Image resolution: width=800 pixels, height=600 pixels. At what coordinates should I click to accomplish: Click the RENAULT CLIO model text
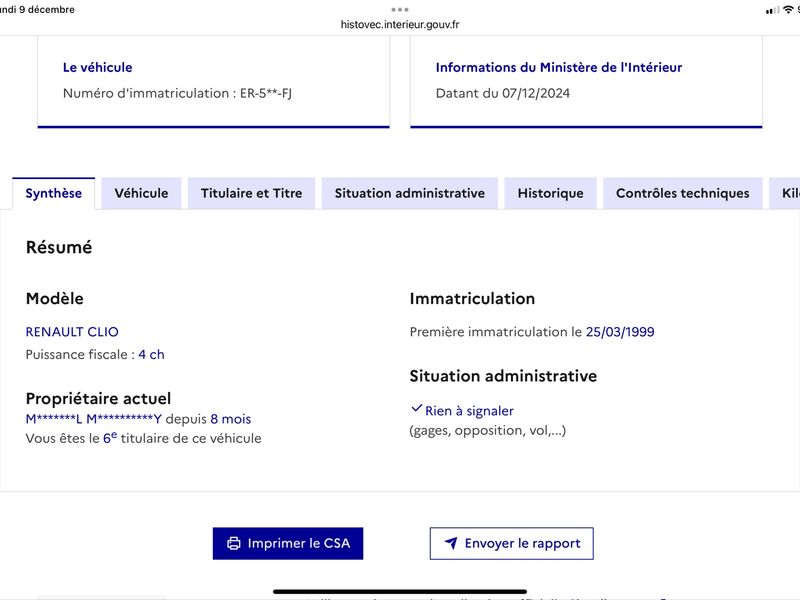click(x=72, y=332)
